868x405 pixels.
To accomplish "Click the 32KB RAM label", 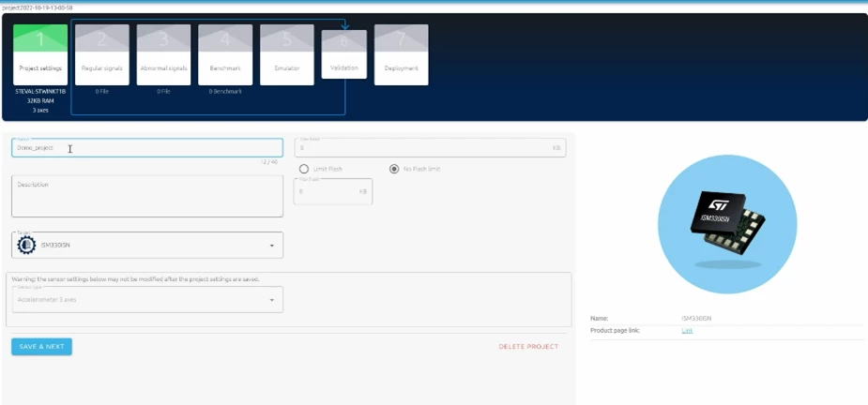I will click(40, 100).
